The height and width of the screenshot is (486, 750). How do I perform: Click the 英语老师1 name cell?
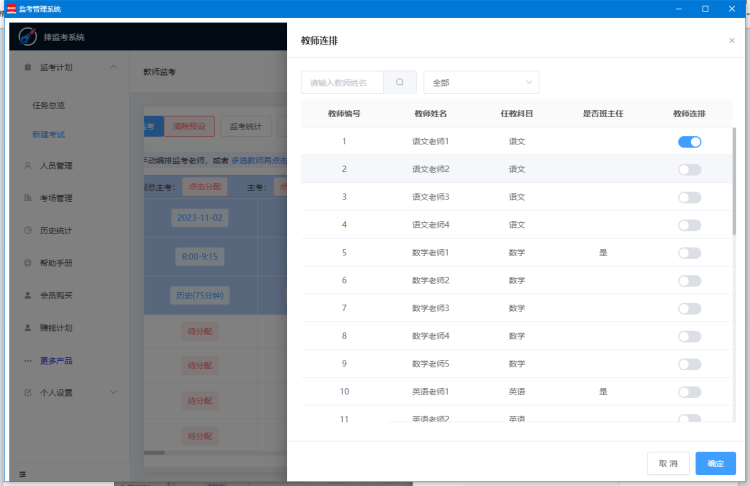pos(430,391)
